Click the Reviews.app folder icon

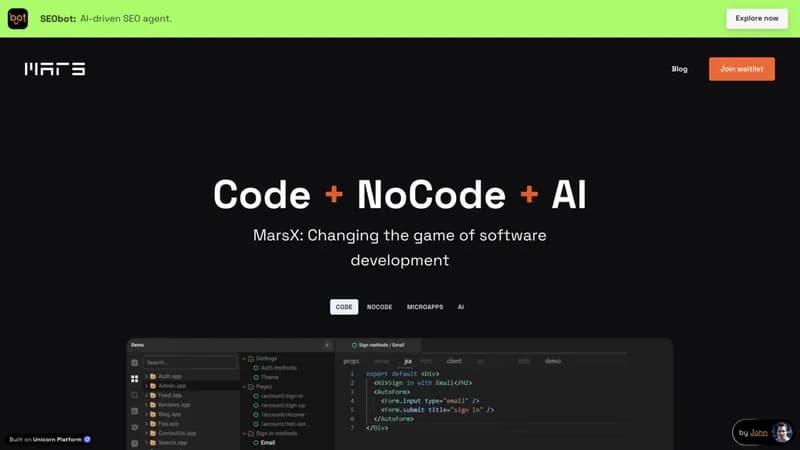click(153, 405)
